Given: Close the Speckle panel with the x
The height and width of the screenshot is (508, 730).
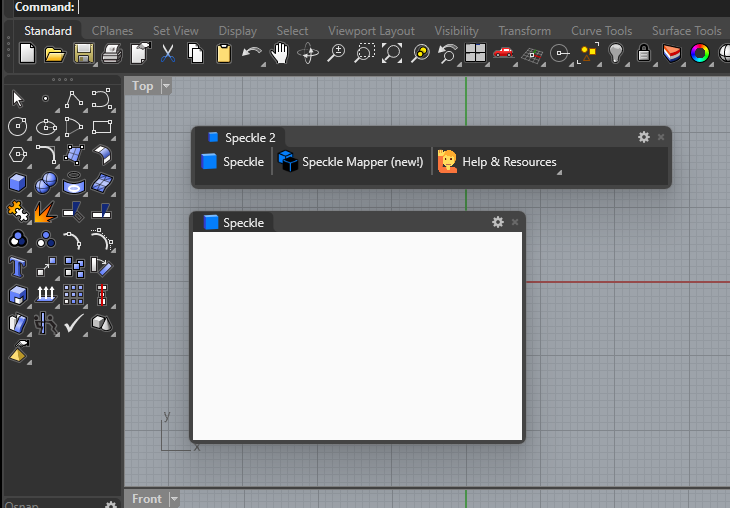Looking at the screenshot, I should (x=515, y=222).
